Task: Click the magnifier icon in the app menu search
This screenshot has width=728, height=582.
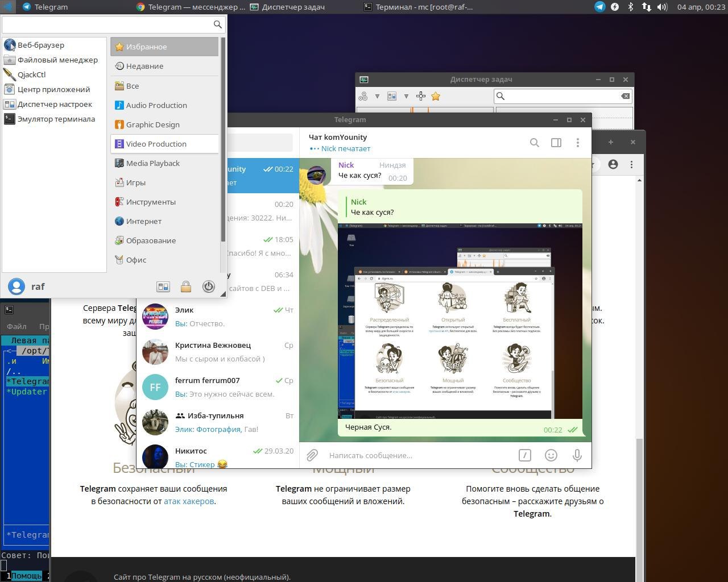Action: [x=217, y=24]
